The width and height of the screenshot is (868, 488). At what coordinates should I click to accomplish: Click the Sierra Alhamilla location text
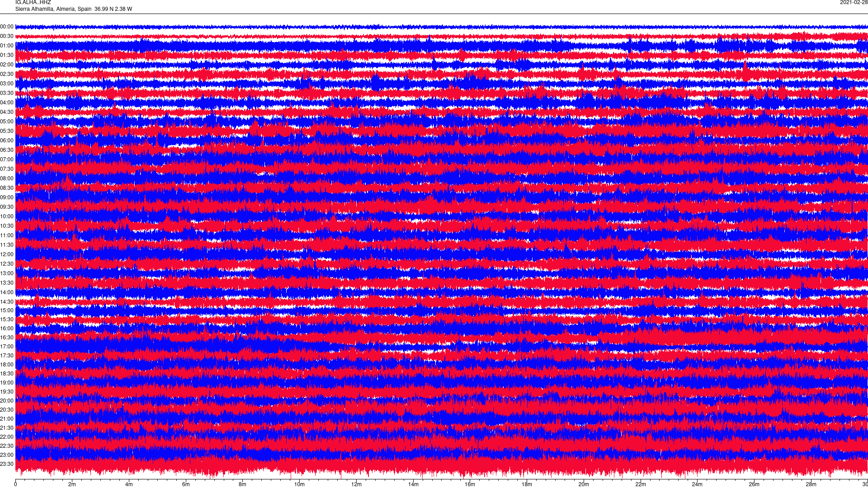click(x=74, y=9)
